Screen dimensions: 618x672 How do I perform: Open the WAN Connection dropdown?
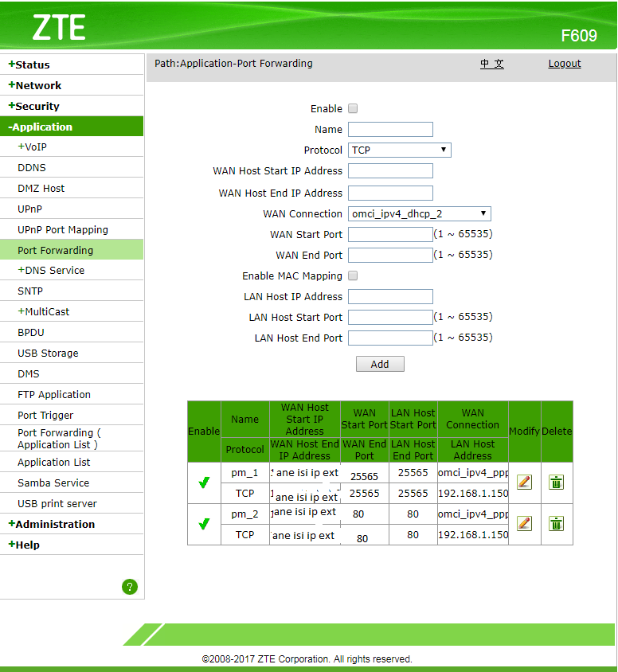point(419,214)
